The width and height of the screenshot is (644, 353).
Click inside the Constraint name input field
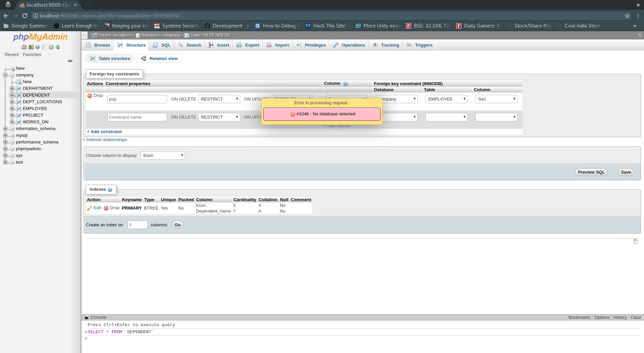[x=137, y=117]
